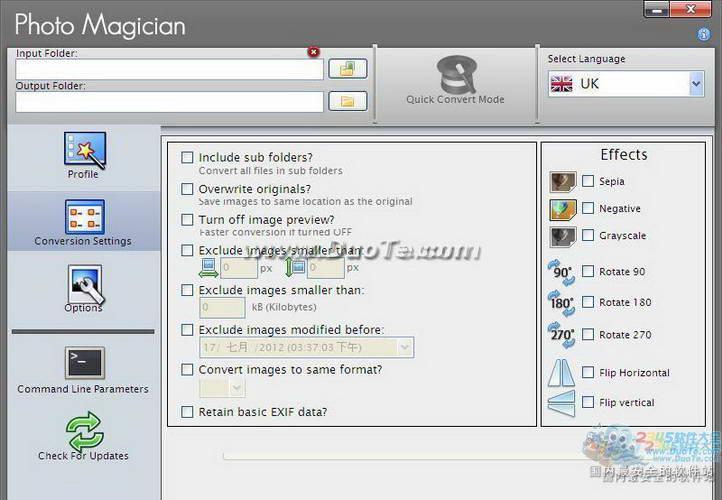Open Conversion Settings section icon
Image resolution: width=722 pixels, height=500 pixels.
(x=85, y=217)
